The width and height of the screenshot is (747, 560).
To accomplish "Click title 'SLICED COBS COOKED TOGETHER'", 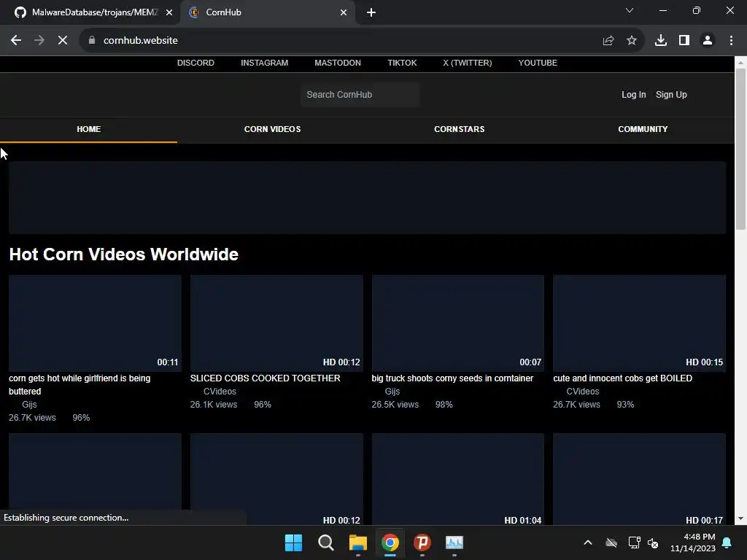I will coord(265,378).
